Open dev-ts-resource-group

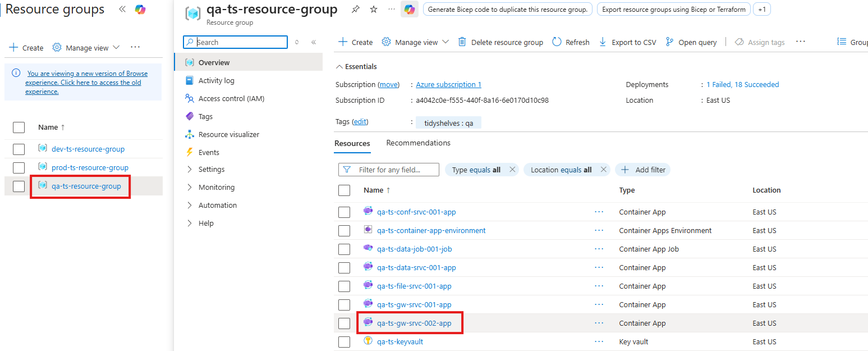[x=88, y=149]
